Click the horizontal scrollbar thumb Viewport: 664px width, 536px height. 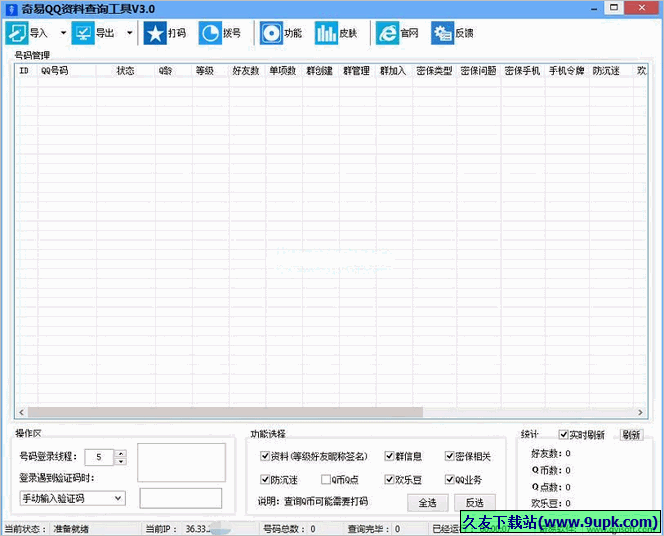225,412
